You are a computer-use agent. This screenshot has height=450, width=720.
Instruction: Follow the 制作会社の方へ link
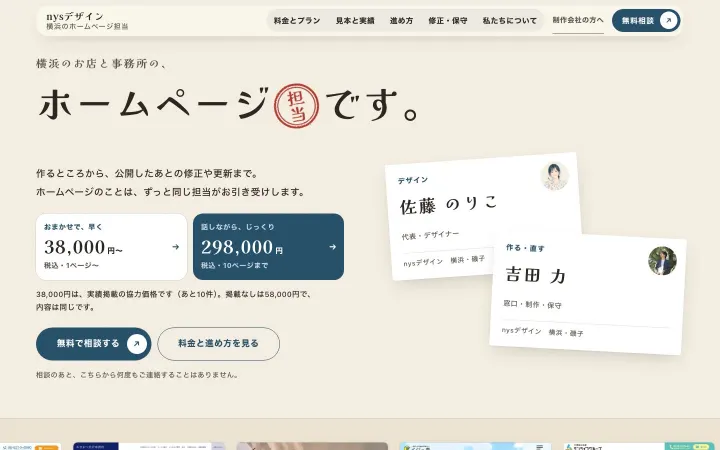pyautogui.click(x=578, y=20)
